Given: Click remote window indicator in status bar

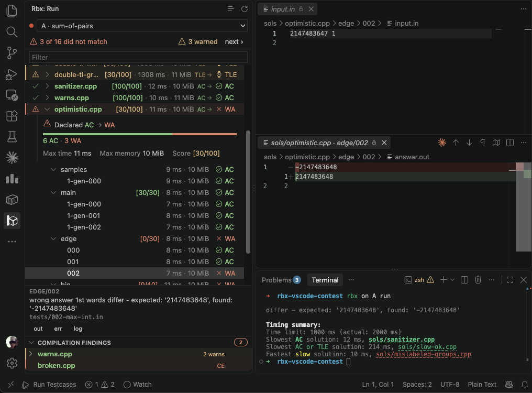Looking at the screenshot, I should [11, 385].
